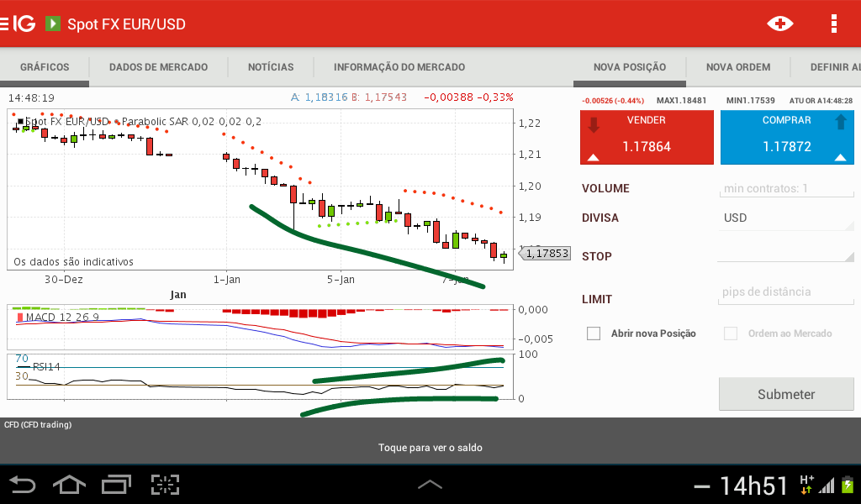This screenshot has height=504, width=861.
Task: Click the B: 1,17543 value
Action: [x=379, y=97]
